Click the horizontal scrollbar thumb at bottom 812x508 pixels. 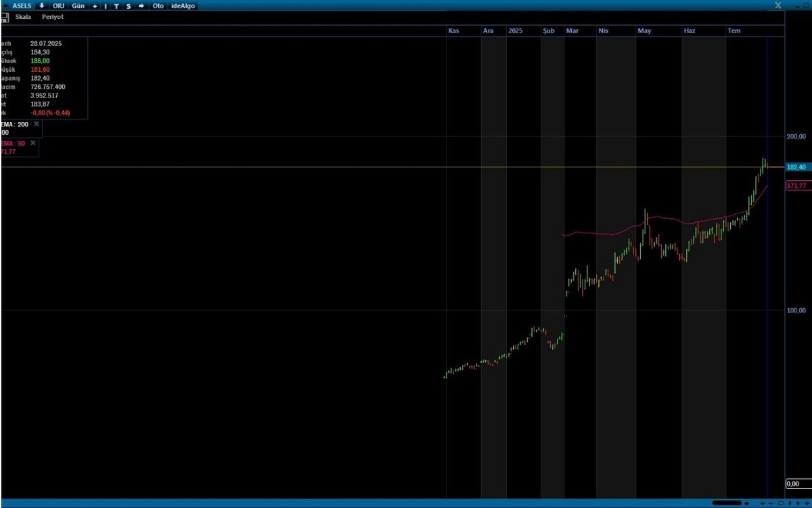(727, 503)
